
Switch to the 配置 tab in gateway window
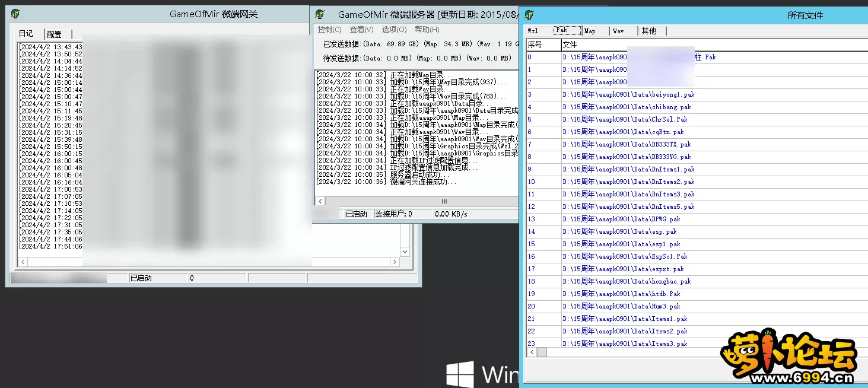pyautogui.click(x=58, y=34)
